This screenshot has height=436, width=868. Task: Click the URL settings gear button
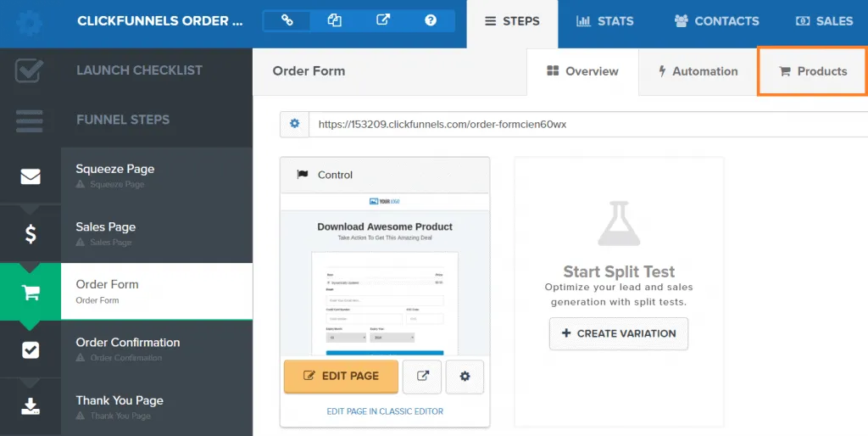294,124
